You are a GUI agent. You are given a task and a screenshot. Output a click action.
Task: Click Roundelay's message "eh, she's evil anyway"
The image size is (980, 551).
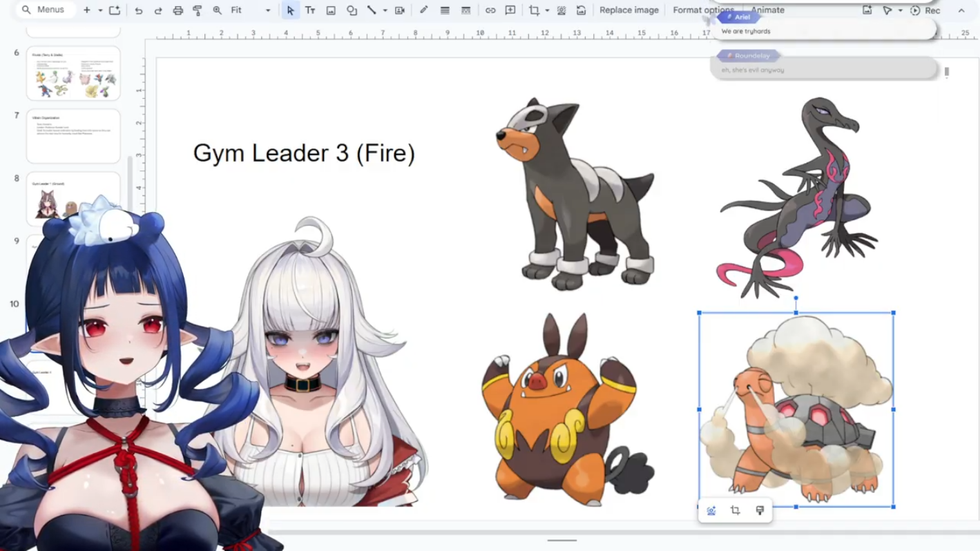753,70
